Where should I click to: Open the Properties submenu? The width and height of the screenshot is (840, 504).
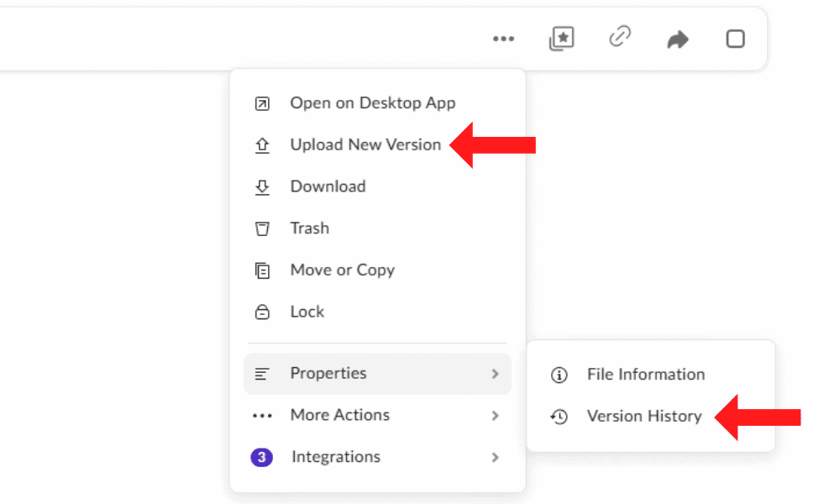[x=378, y=373]
